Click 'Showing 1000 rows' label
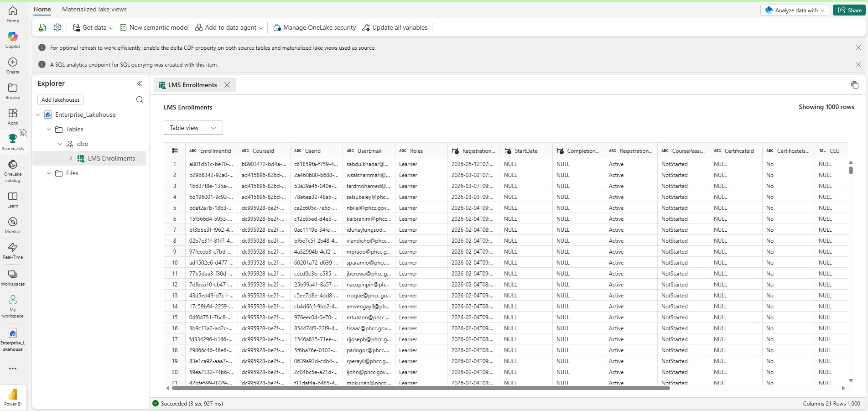 pos(826,107)
